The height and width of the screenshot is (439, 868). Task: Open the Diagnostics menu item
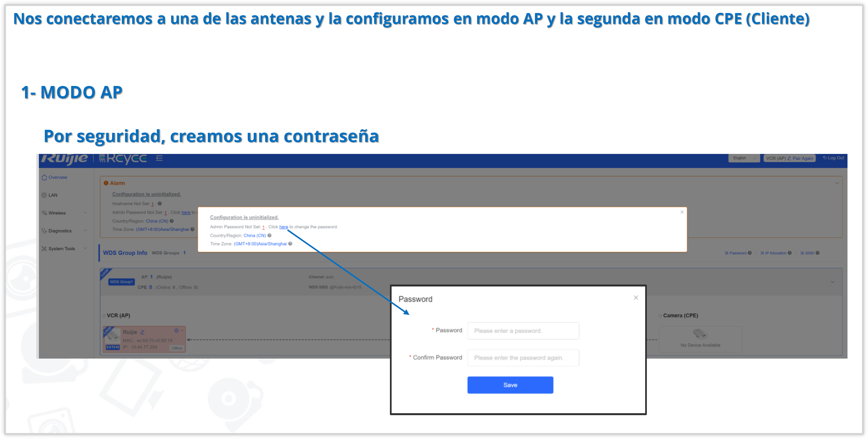pos(57,231)
